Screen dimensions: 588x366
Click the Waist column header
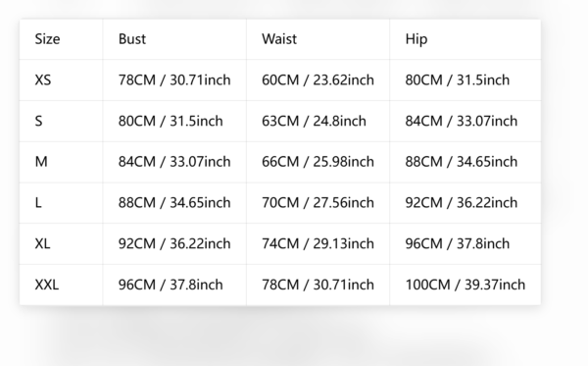pos(279,39)
